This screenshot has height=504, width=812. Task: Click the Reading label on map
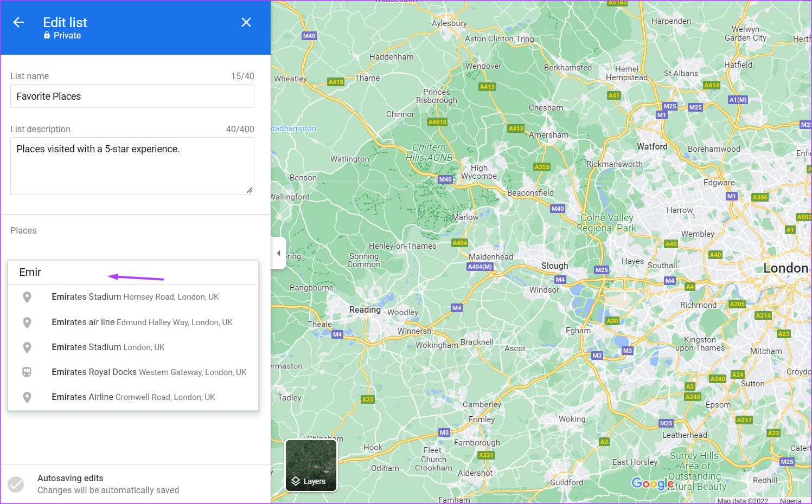click(365, 309)
